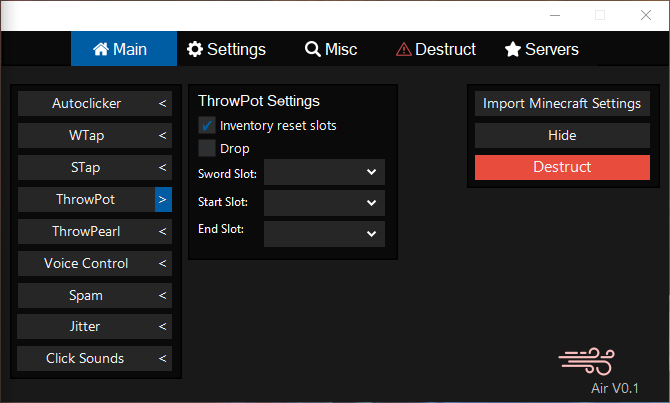This screenshot has height=403, width=670.
Task: Click the Air V0.1 version text
Action: pos(615,388)
